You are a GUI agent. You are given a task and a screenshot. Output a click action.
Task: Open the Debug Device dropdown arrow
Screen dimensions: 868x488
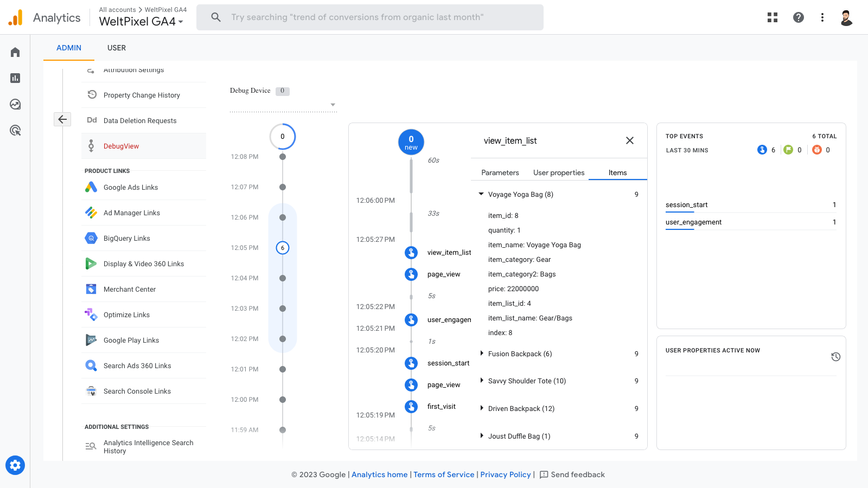point(333,105)
